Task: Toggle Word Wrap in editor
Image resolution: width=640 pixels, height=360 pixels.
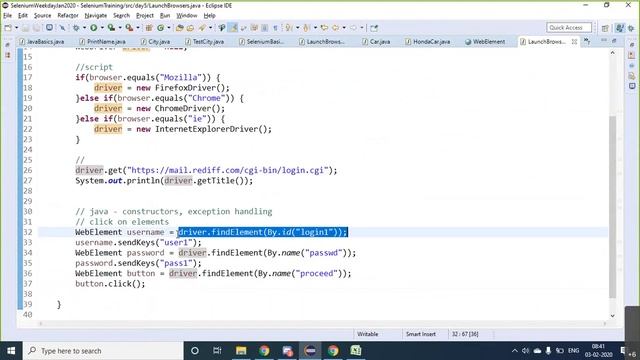Action: [x=244, y=28]
